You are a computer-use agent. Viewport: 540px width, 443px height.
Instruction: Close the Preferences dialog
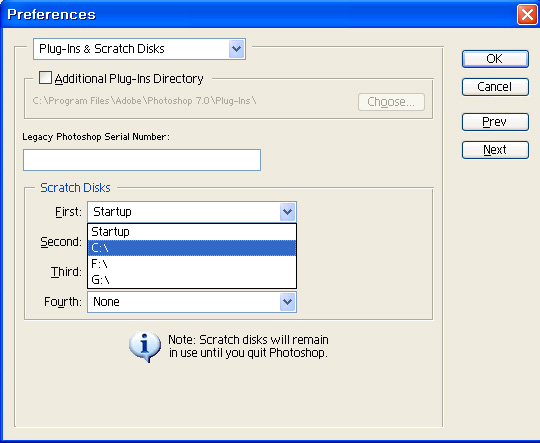pos(527,15)
